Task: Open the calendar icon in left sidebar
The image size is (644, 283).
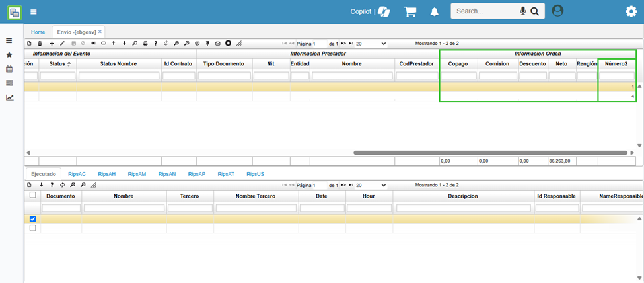Action: [9, 69]
